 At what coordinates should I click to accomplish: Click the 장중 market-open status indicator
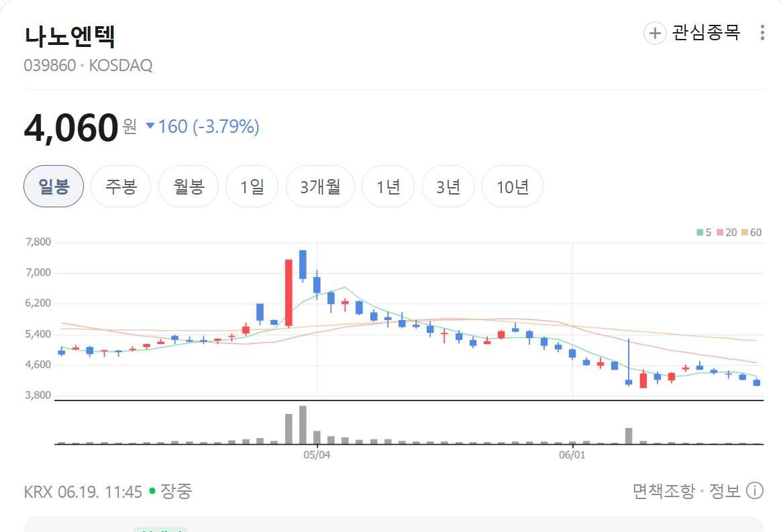[171, 491]
